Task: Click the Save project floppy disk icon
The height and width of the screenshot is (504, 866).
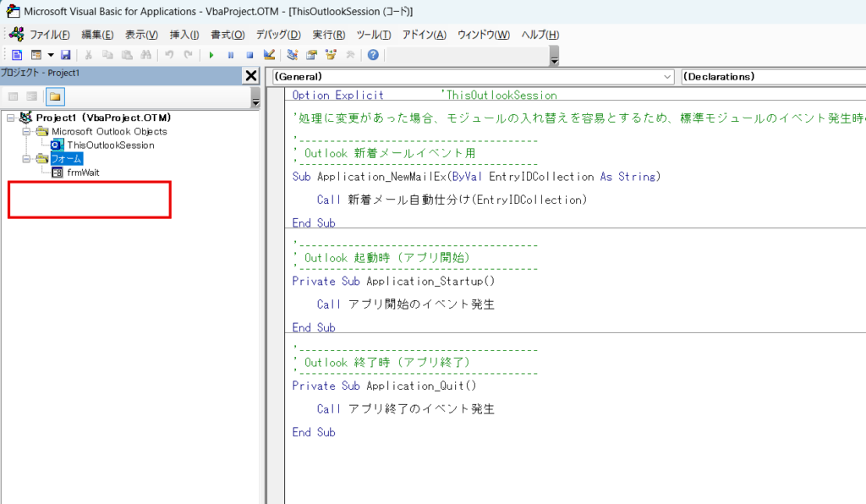Action: coord(65,55)
